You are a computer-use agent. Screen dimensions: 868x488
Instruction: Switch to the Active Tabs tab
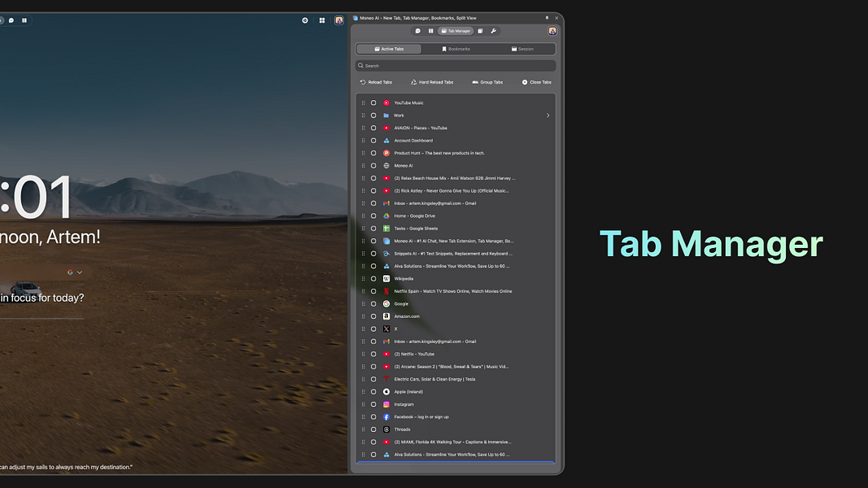(389, 50)
